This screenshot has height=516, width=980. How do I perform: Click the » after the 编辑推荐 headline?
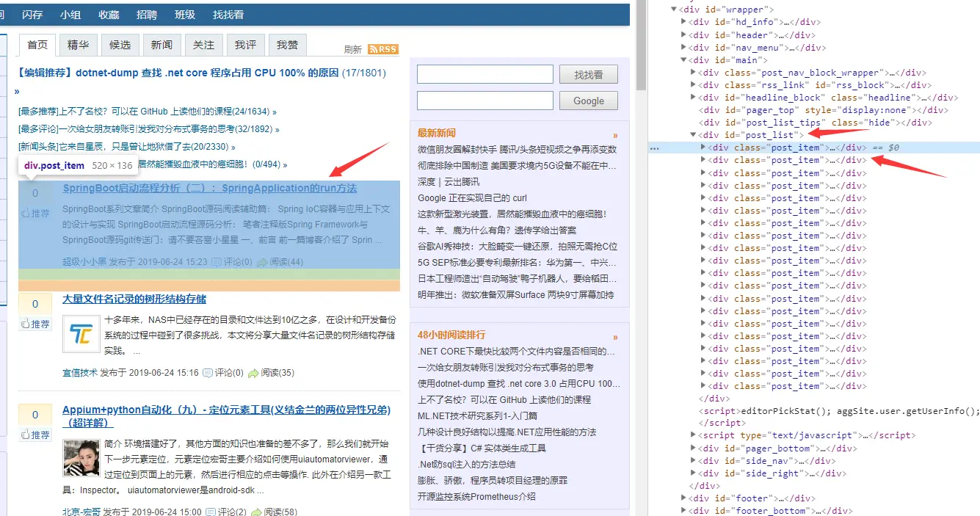17,92
